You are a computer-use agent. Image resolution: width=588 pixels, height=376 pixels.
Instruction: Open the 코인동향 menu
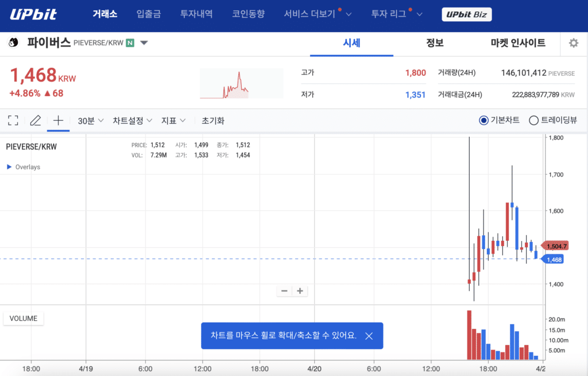(x=248, y=14)
